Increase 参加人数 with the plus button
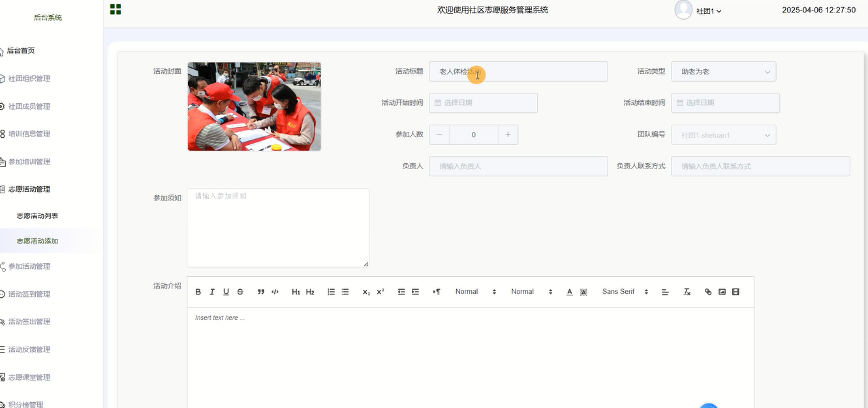Screen dimensions: 868x408 508,134
